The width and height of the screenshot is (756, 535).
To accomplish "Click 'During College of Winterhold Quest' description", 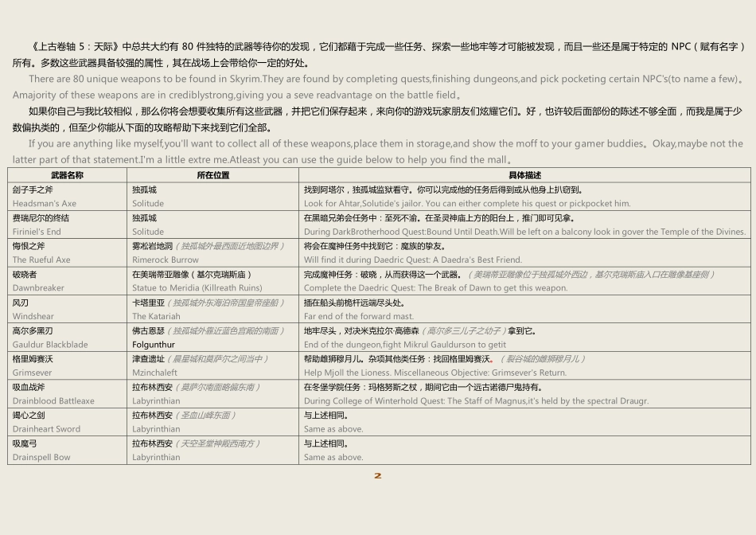I will pos(477,401).
